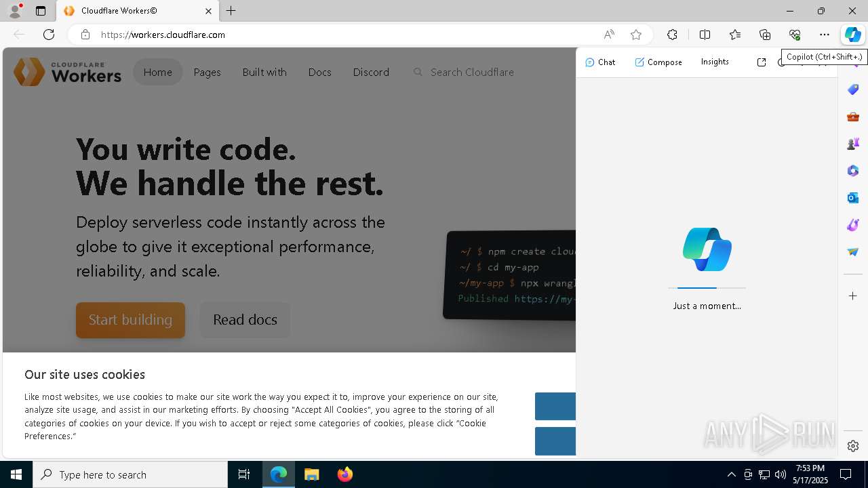868x488 pixels.
Task: Open Discord navigation link
Action: (371, 72)
